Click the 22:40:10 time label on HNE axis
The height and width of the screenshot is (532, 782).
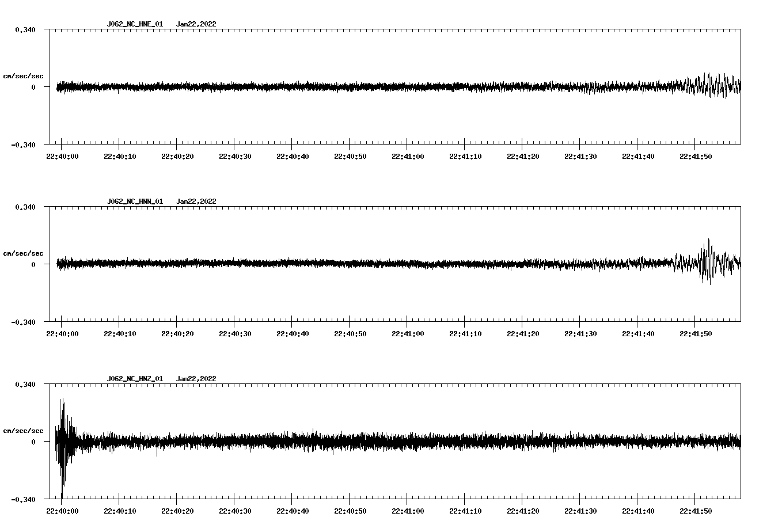pyautogui.click(x=120, y=157)
